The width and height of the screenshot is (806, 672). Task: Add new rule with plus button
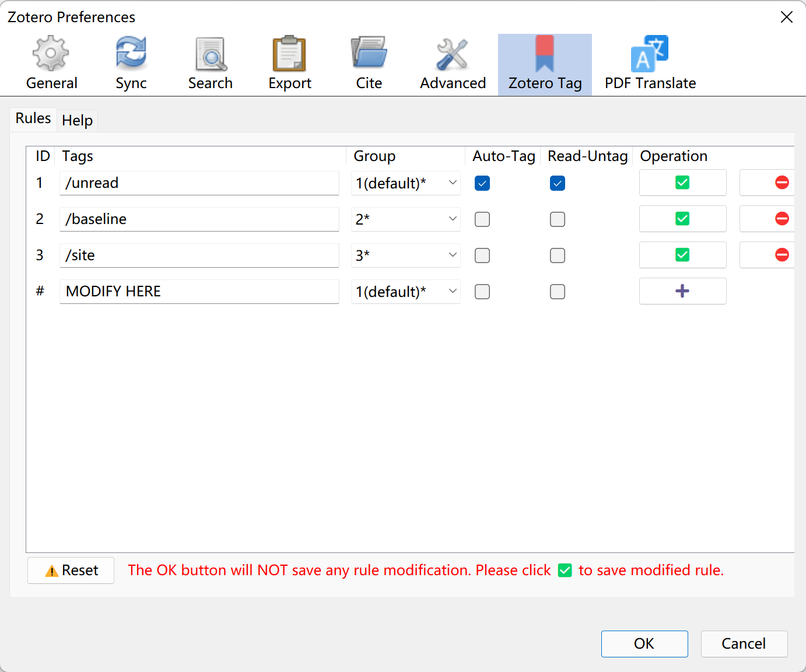click(682, 291)
